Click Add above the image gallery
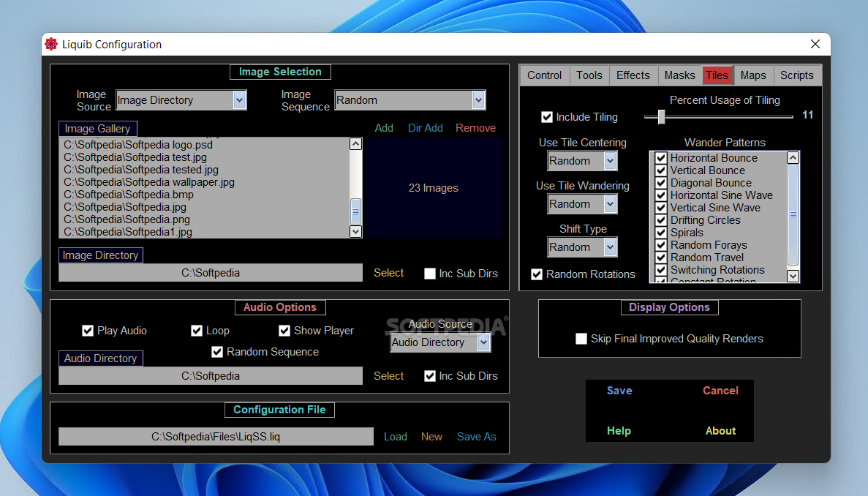Image resolution: width=868 pixels, height=496 pixels. point(384,128)
